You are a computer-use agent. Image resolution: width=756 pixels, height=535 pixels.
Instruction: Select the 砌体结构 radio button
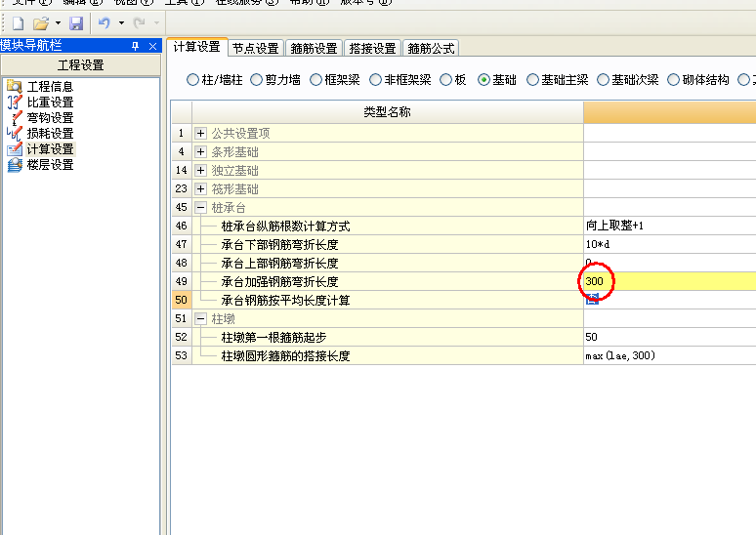pos(673,79)
